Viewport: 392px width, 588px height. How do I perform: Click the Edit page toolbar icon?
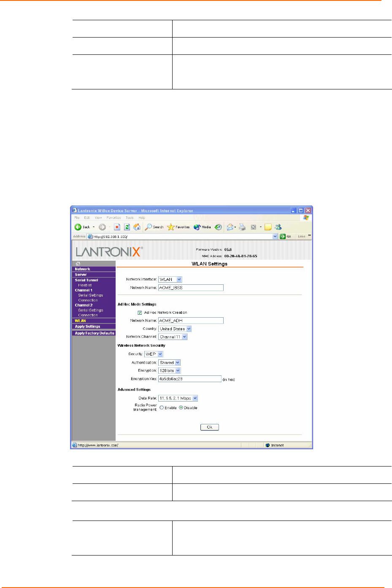click(x=254, y=227)
